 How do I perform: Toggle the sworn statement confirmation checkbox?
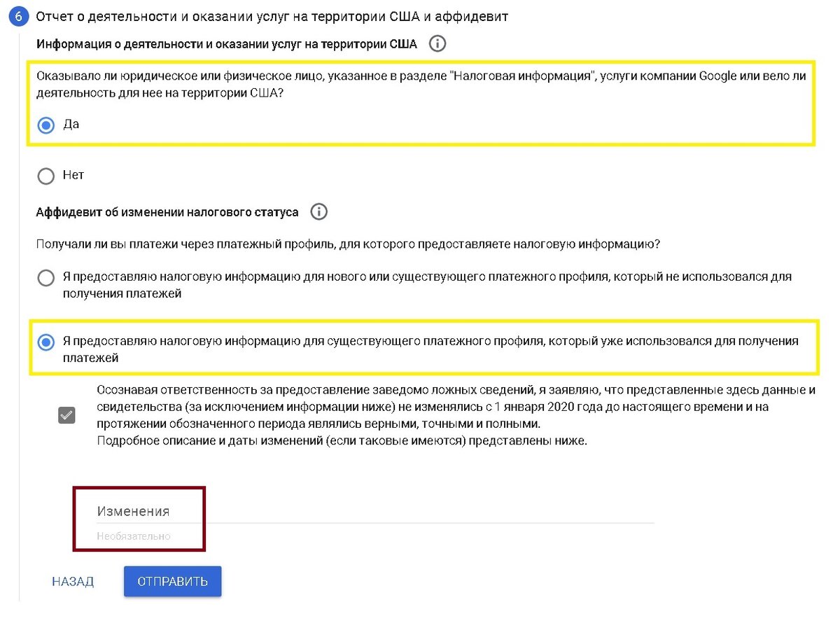[x=66, y=414]
